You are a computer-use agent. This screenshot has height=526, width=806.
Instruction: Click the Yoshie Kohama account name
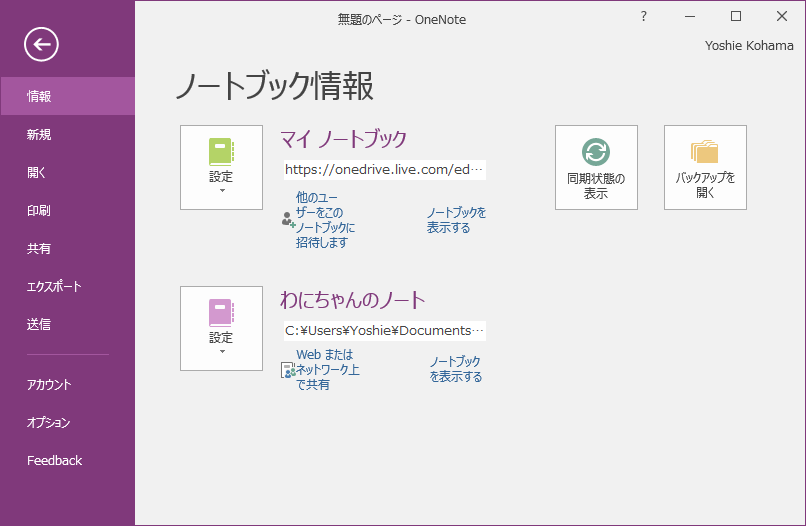[749, 46]
